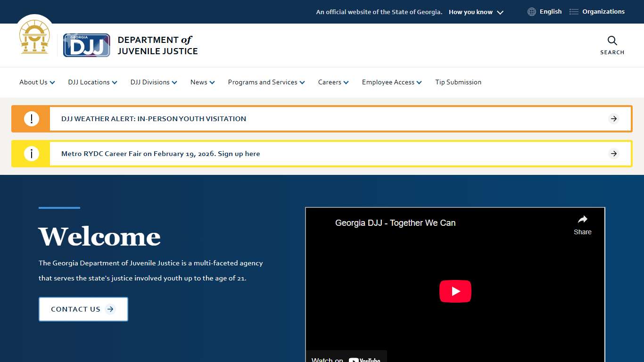Image resolution: width=644 pixels, height=362 pixels.
Task: Click the globe icon beside English
Action: click(x=531, y=11)
